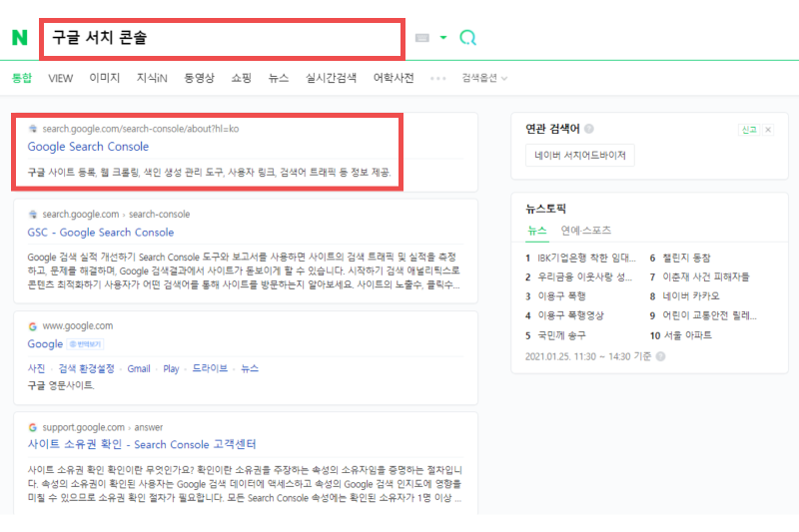This screenshot has width=799, height=532.
Task: Close the 연관 검색어 panel
Action: [768, 130]
